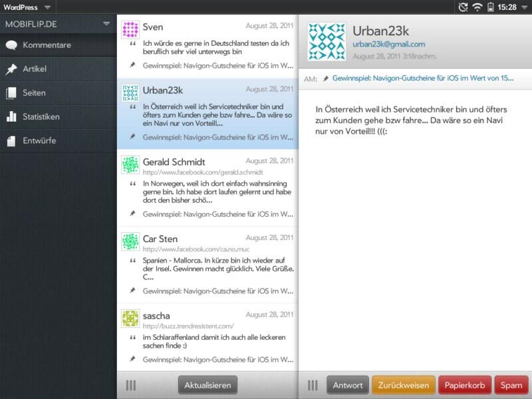Open the Entwürfe section

click(58, 140)
